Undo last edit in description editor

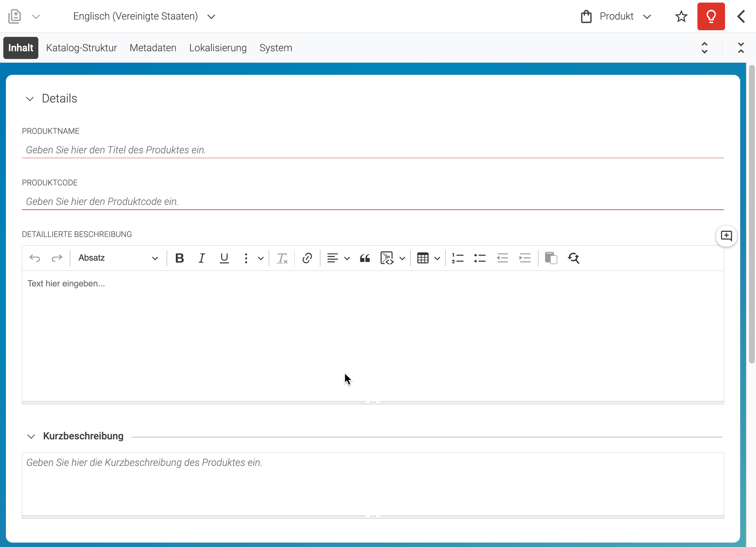coord(35,258)
